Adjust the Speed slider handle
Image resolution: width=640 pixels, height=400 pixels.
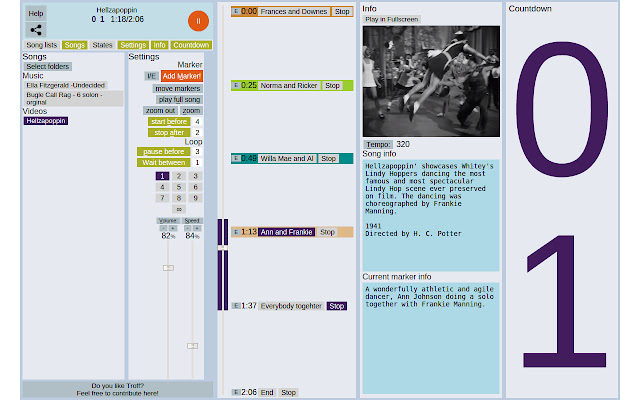192,346
